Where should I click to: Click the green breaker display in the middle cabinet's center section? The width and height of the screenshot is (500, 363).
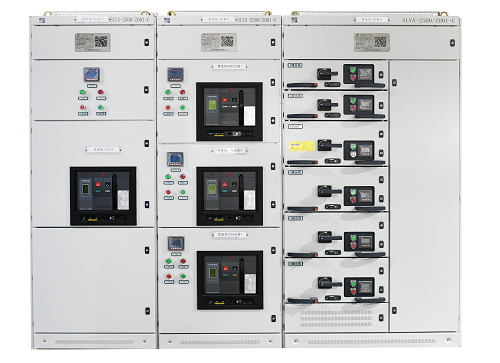click(x=212, y=189)
